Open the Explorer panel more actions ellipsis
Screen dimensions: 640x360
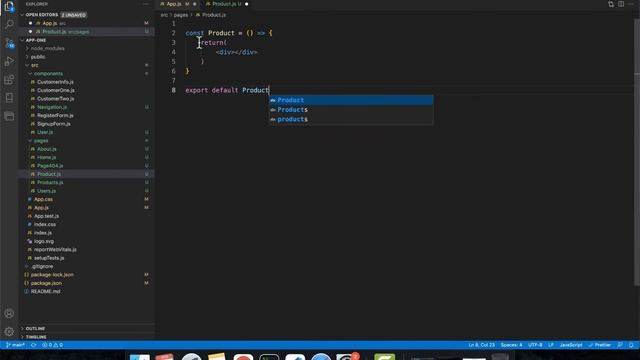coord(146,4)
